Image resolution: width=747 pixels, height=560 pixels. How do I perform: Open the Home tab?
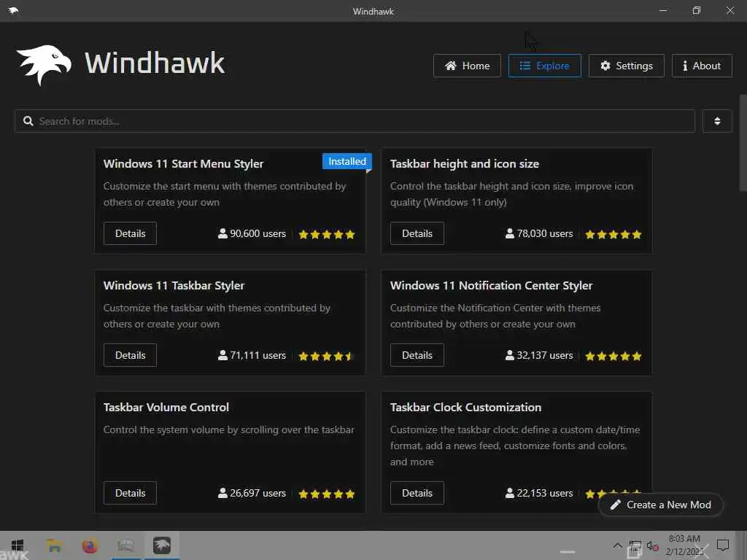(467, 66)
